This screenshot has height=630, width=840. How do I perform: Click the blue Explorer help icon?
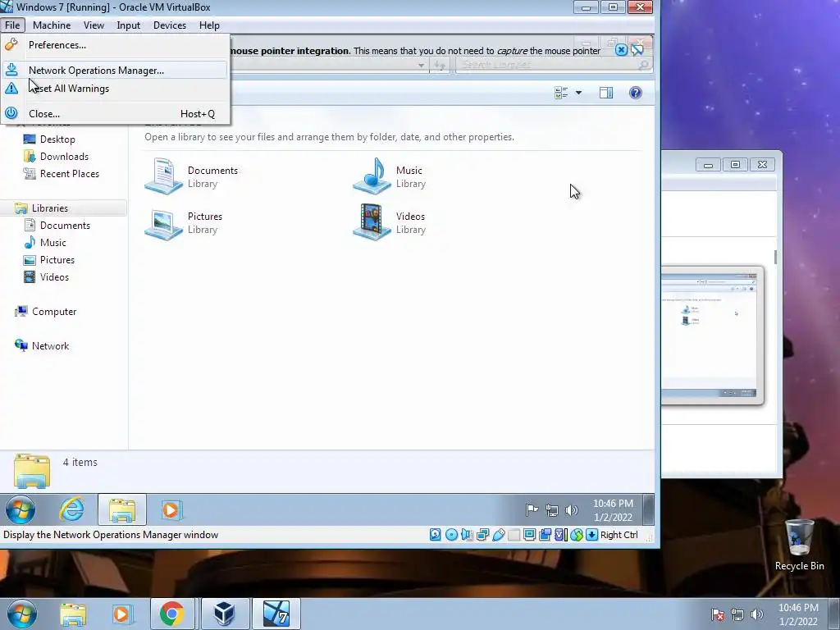pyautogui.click(x=636, y=93)
